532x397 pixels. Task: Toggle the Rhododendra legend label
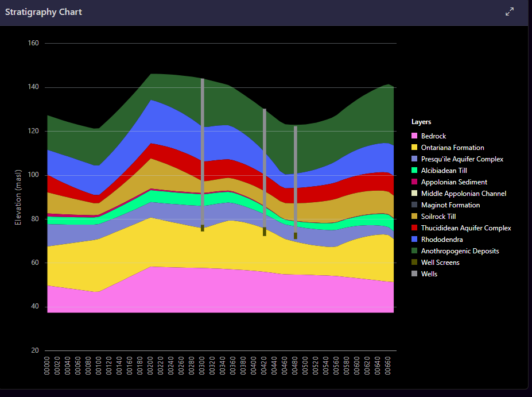click(442, 240)
